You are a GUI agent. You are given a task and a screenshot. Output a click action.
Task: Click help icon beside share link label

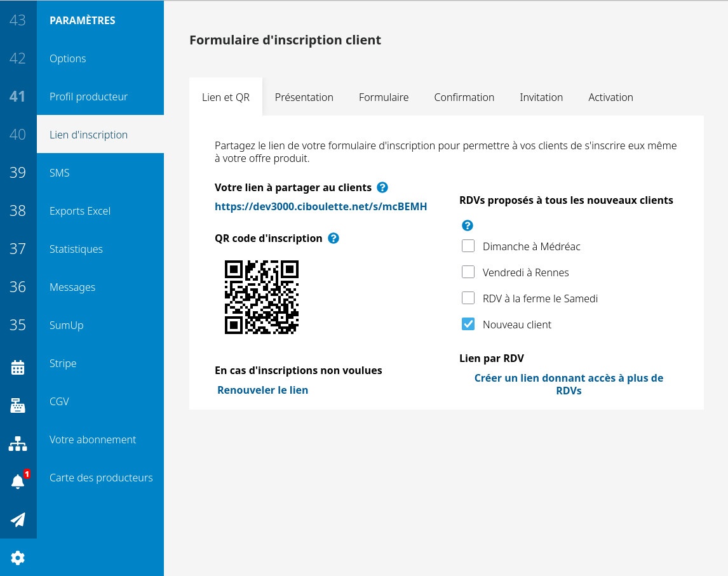[x=382, y=187]
